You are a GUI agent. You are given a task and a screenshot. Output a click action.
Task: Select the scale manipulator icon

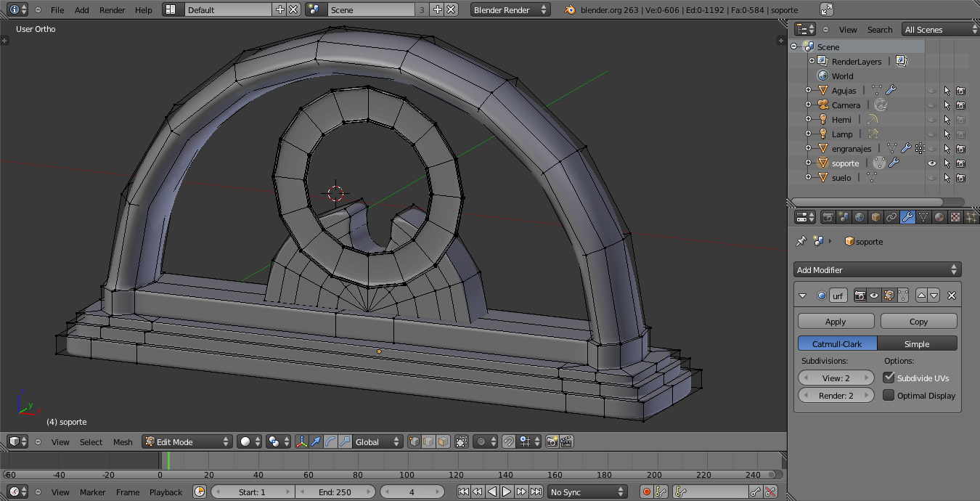coord(345,441)
